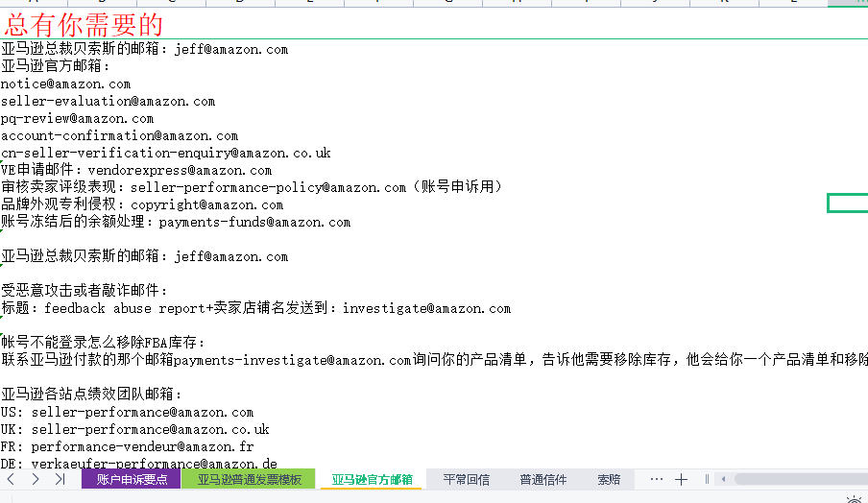The width and height of the screenshot is (868, 503).
Task: Select the investigate@amazon.com feedback abuse row
Action: (x=255, y=308)
